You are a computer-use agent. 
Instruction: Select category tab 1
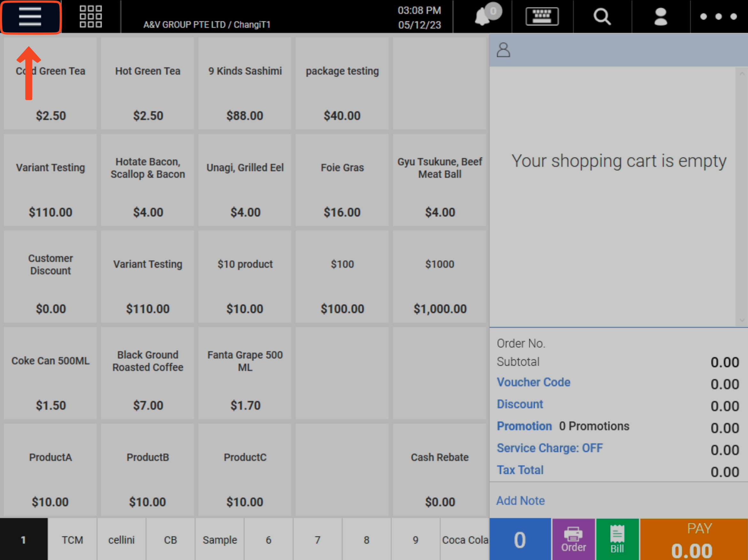coord(24,539)
